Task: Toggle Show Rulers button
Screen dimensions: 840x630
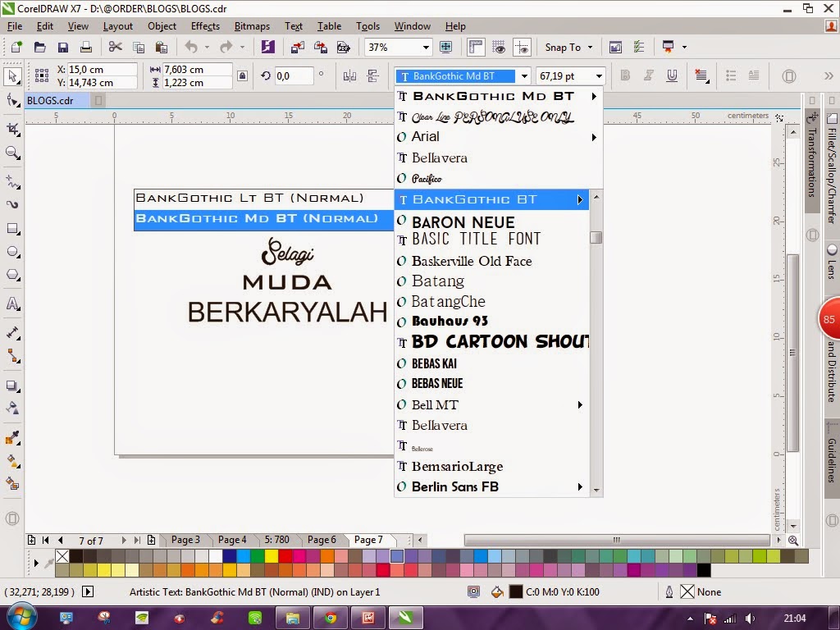Action: point(476,47)
